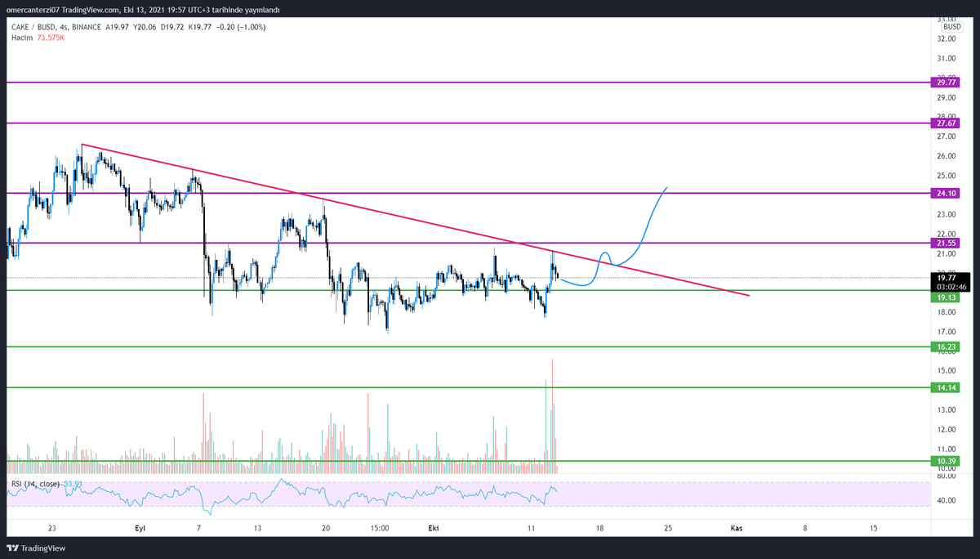This screenshot has width=980, height=559.
Task: Click the 29.77 purple price label
Action: point(947,83)
